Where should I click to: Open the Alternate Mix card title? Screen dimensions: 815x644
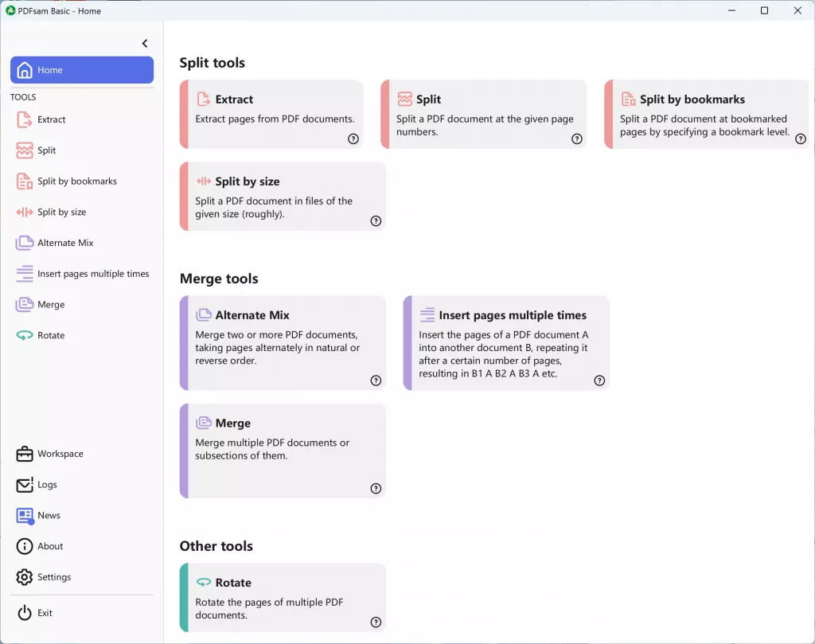click(252, 315)
